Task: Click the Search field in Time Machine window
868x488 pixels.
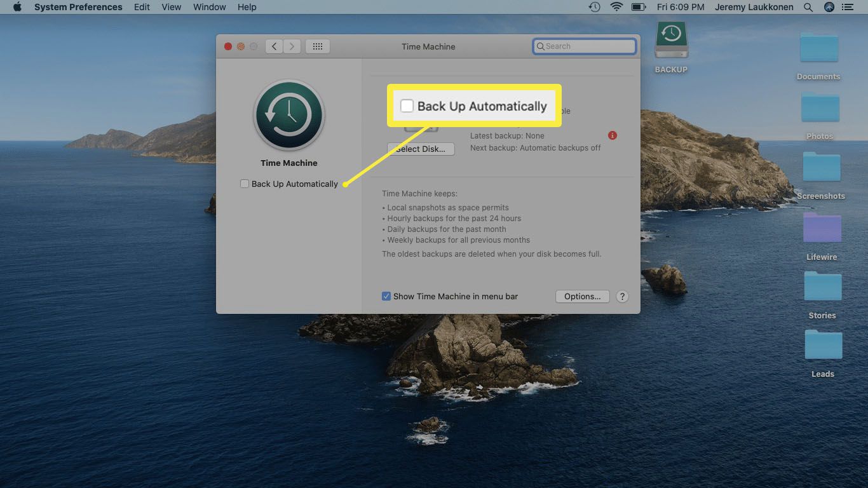Action: (x=585, y=46)
